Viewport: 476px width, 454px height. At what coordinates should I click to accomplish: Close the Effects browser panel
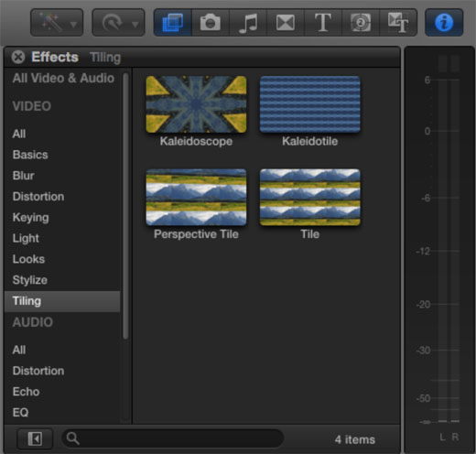18,57
